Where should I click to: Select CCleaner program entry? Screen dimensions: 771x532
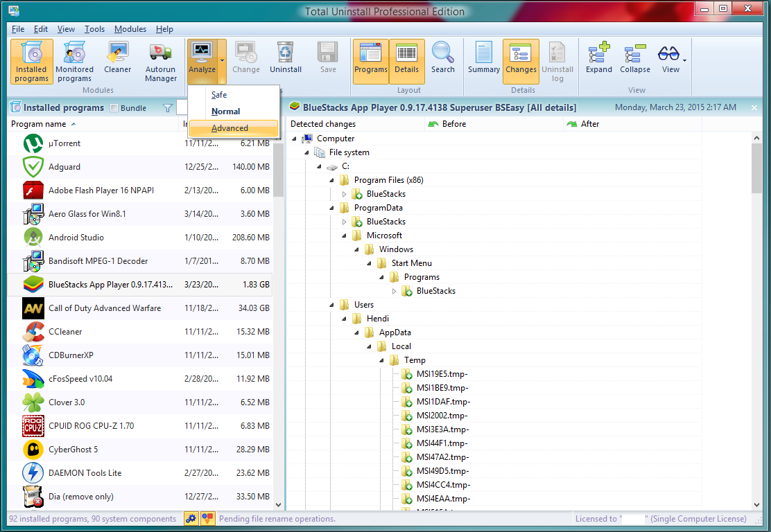pos(140,332)
